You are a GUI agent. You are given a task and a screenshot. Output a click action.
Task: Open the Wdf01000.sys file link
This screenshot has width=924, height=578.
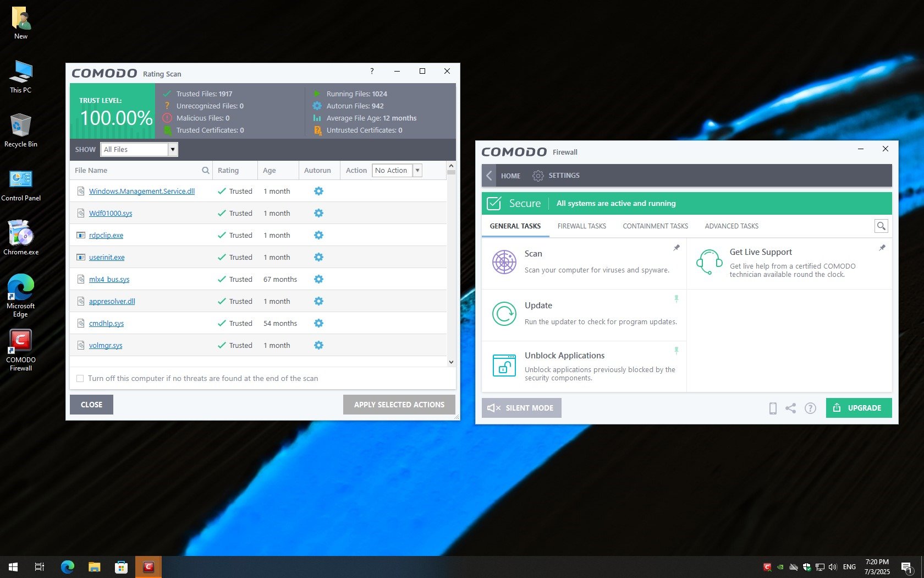111,213
